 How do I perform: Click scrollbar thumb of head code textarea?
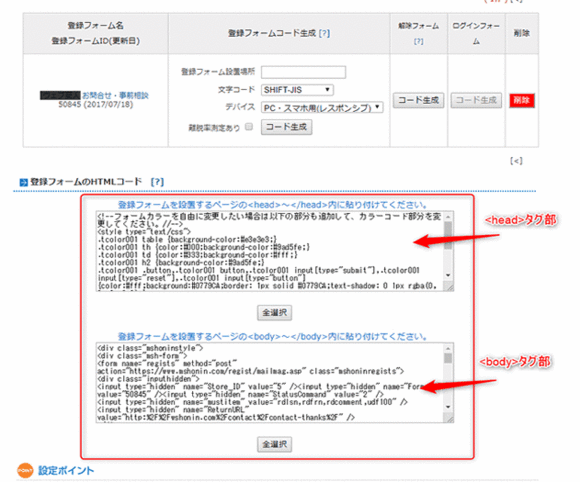point(448,235)
